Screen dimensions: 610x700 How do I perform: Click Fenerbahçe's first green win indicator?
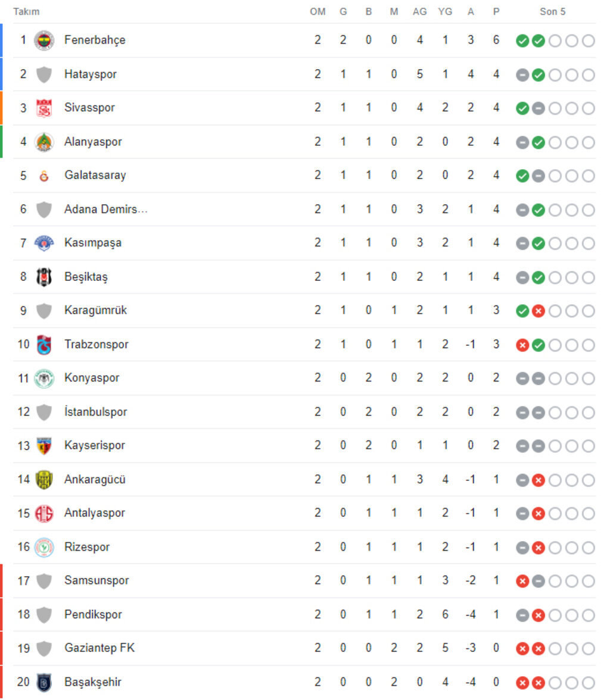pyautogui.click(x=522, y=41)
